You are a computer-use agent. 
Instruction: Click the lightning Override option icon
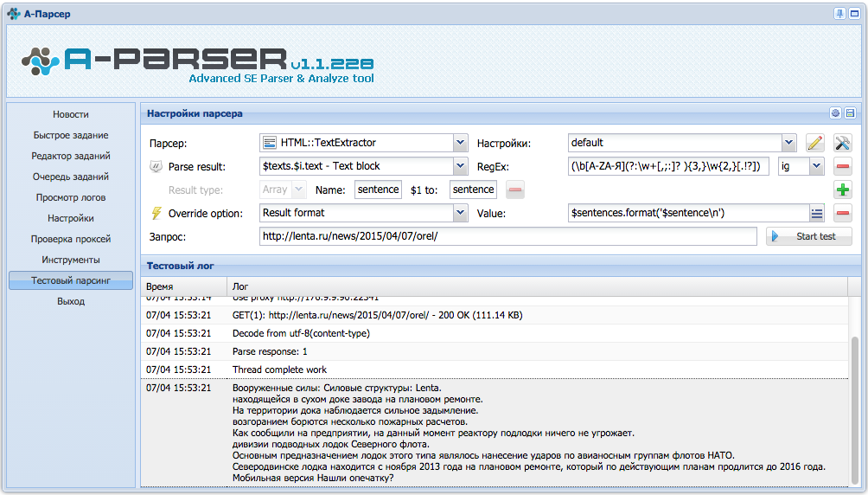click(156, 213)
